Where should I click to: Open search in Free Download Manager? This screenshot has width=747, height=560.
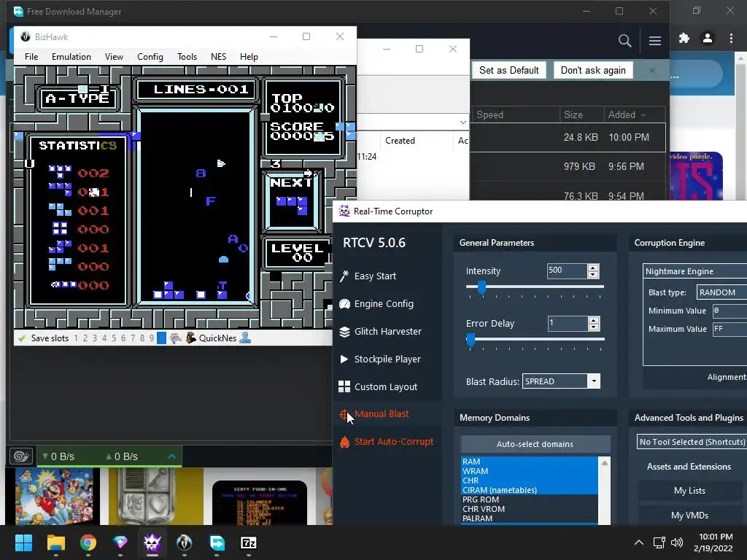pyautogui.click(x=624, y=41)
